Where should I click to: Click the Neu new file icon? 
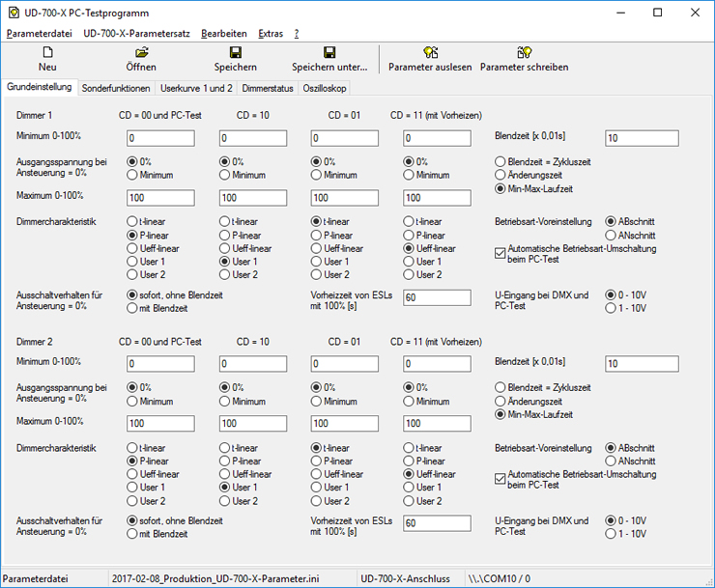(x=47, y=52)
